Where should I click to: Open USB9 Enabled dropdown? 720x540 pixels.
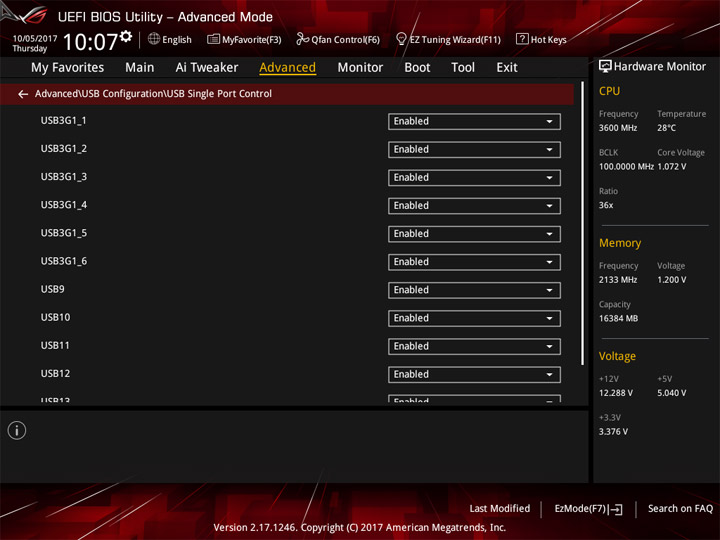474,290
